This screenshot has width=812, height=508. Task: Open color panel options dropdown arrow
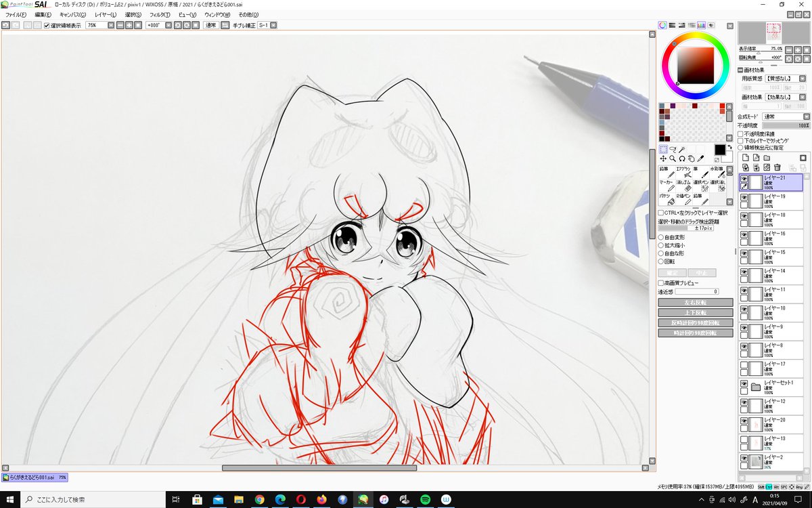click(730, 26)
